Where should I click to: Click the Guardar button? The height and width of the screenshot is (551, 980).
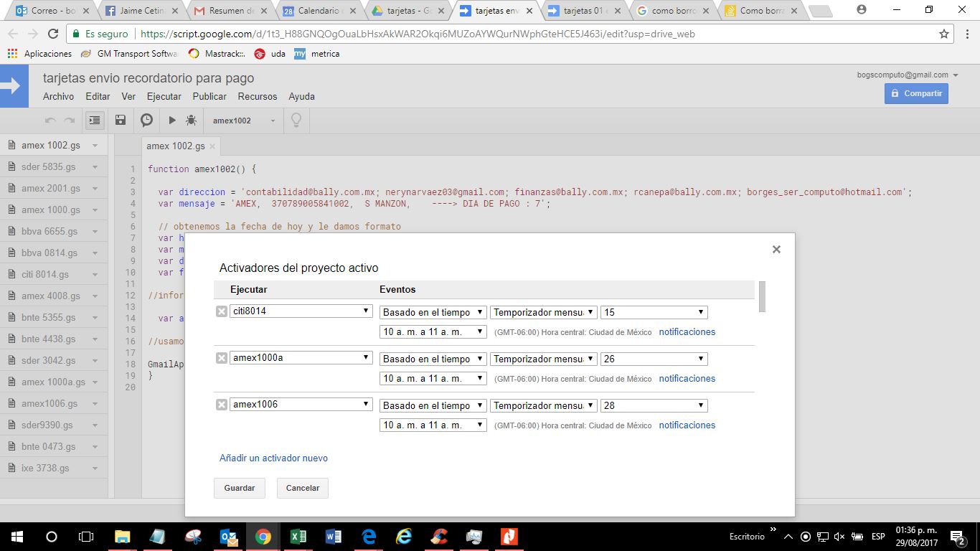click(240, 488)
